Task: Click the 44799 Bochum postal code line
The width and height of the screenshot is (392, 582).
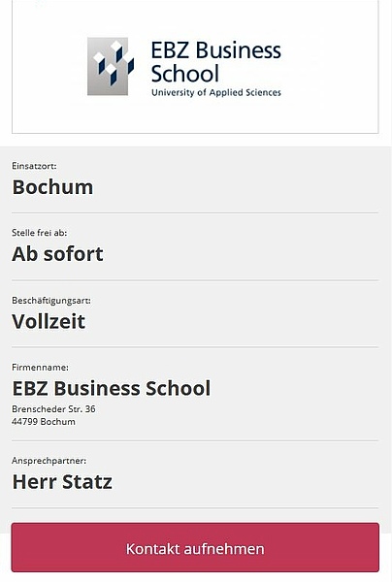Action: coord(44,422)
